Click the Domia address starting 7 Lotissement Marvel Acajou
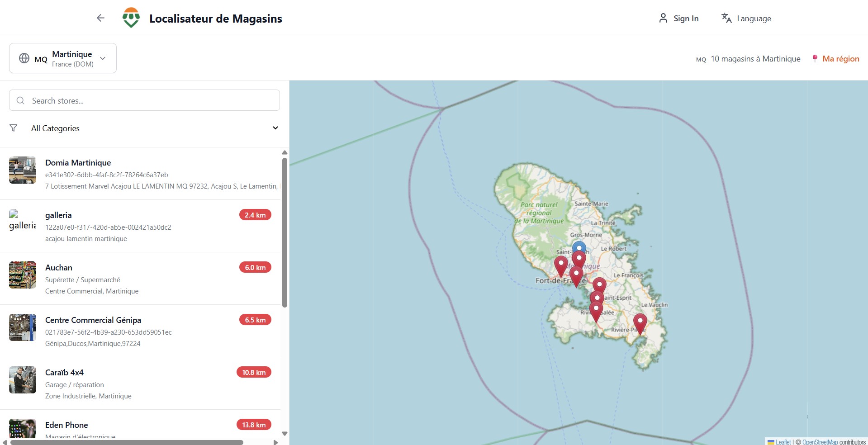The width and height of the screenshot is (868, 445). pos(162,186)
